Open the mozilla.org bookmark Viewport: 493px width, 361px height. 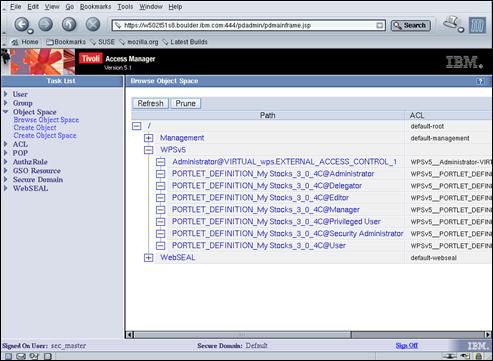pyautogui.click(x=139, y=42)
